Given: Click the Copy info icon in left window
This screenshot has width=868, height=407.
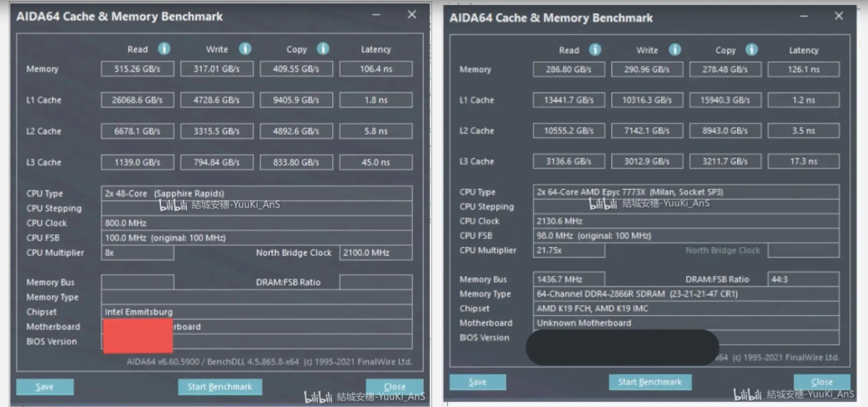Looking at the screenshot, I should (x=323, y=49).
